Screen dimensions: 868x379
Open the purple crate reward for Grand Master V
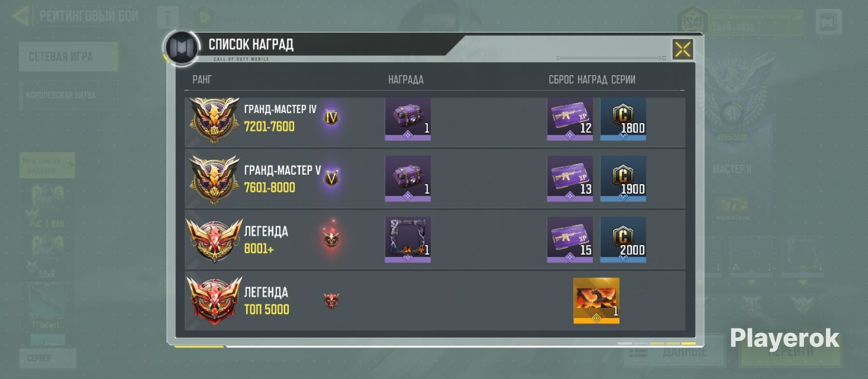click(408, 179)
